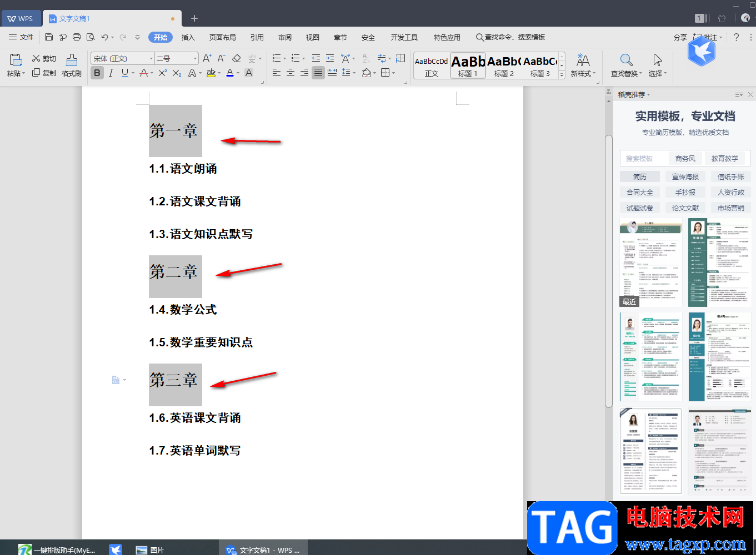Viewport: 756px width, 555px height.
Task: Click the Clear Formatting eraser icon
Action: tap(237, 58)
